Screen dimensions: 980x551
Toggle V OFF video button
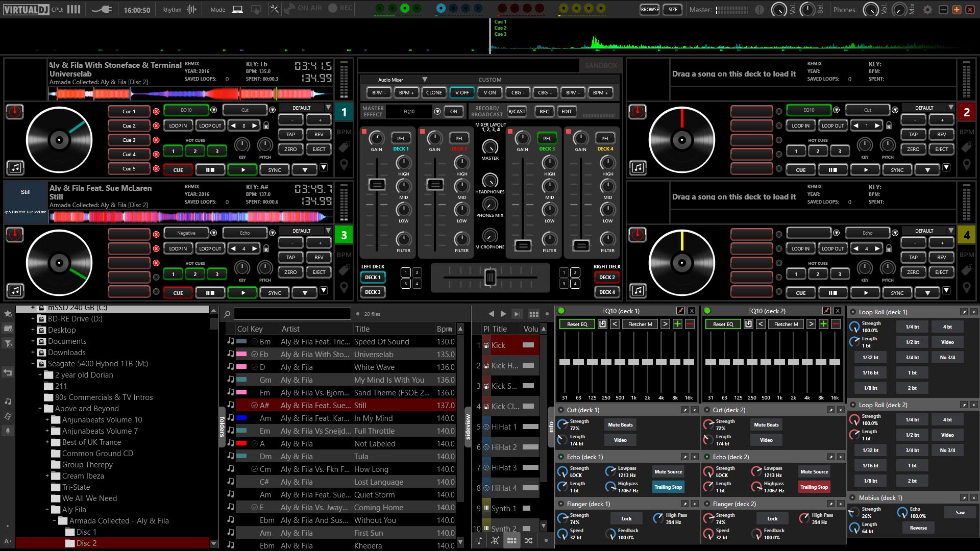(x=462, y=92)
